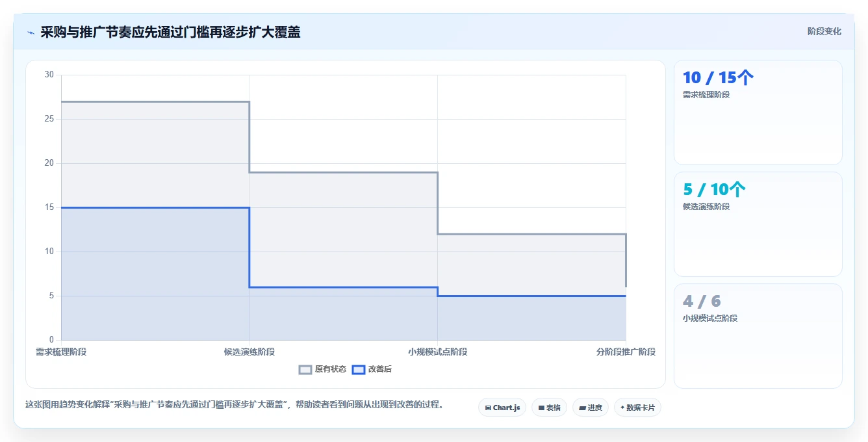Click y-axis tick label 15
Screen dimensions: 868x442
tap(49, 207)
